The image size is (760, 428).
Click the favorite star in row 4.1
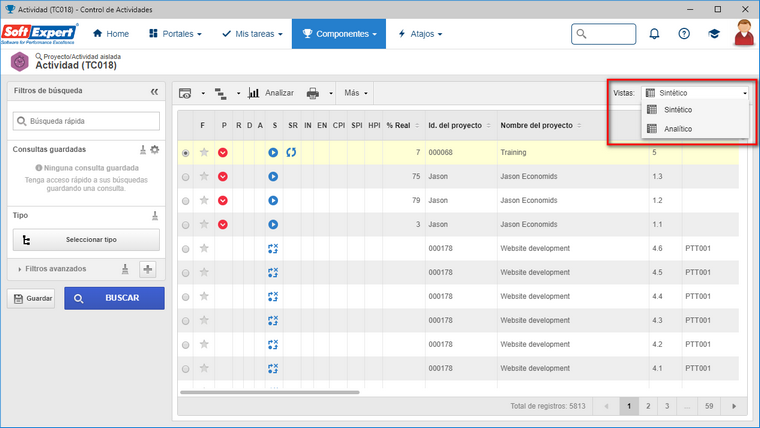click(x=204, y=368)
